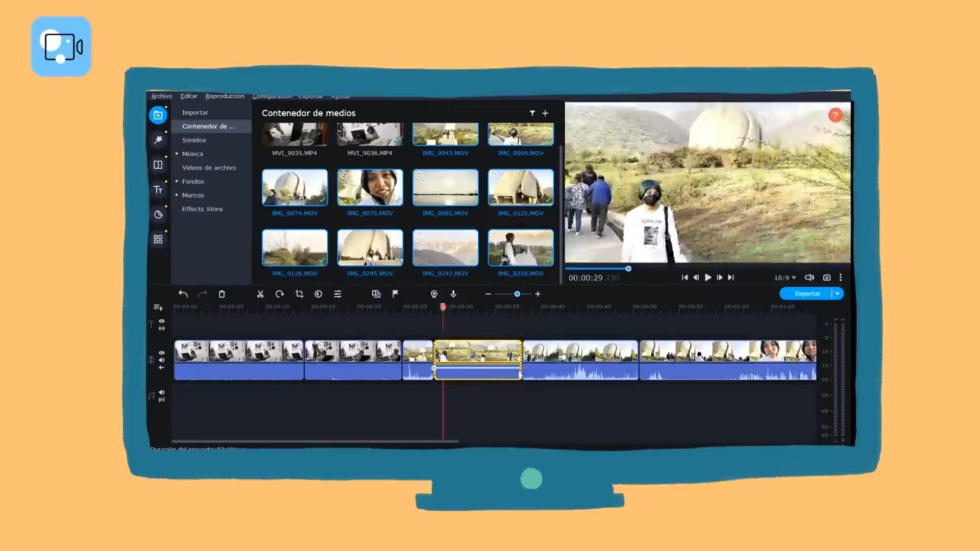The image size is (980, 551).
Task: Select Música category
Action: pyautogui.click(x=192, y=154)
